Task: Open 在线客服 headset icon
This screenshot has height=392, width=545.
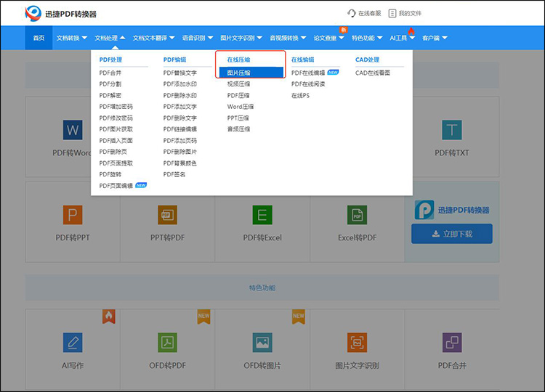Action: pos(352,13)
